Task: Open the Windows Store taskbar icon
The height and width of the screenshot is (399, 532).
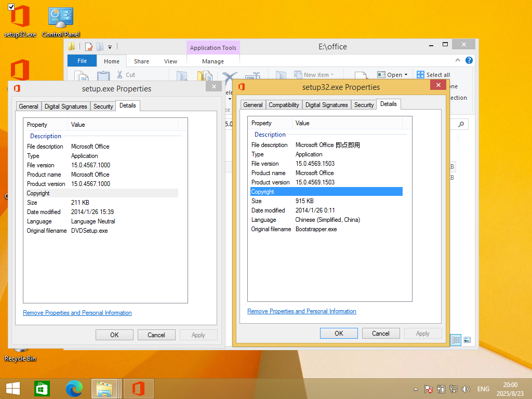Action: [x=42, y=389]
